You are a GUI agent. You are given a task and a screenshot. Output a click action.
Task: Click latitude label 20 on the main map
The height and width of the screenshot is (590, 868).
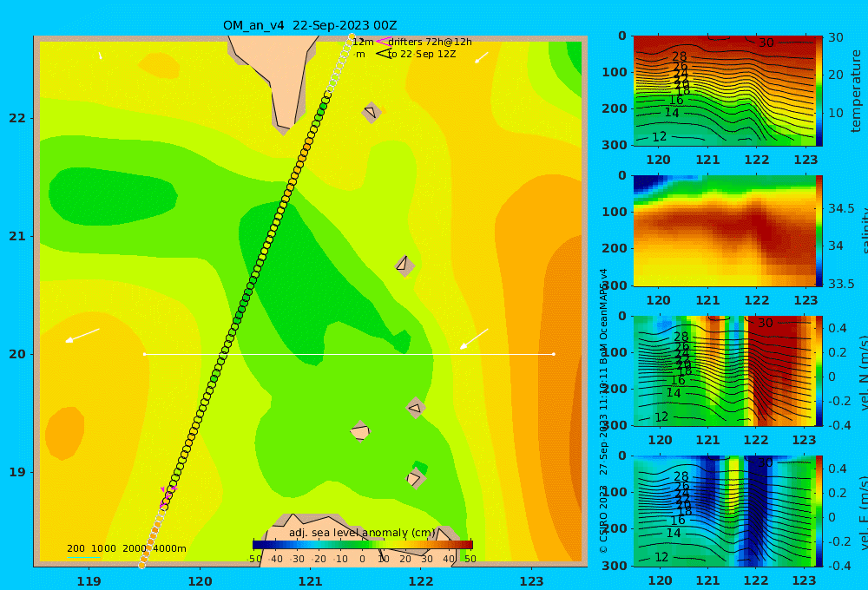17,354
